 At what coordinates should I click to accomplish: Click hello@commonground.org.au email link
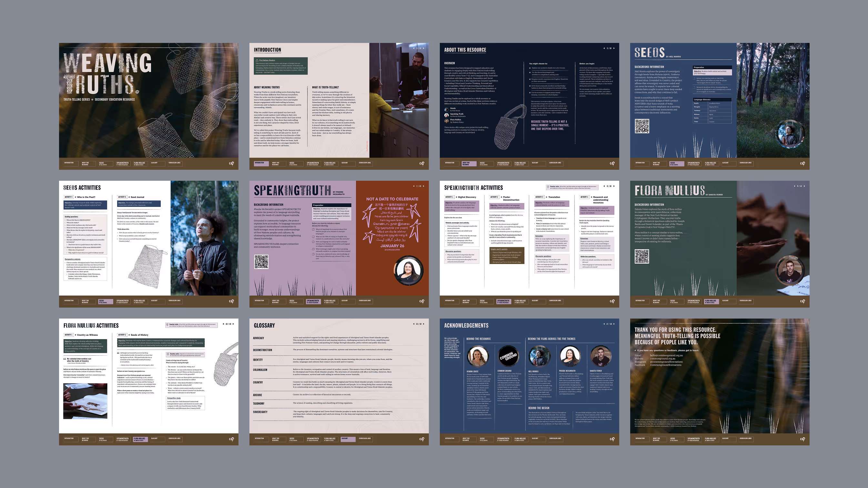(x=666, y=355)
